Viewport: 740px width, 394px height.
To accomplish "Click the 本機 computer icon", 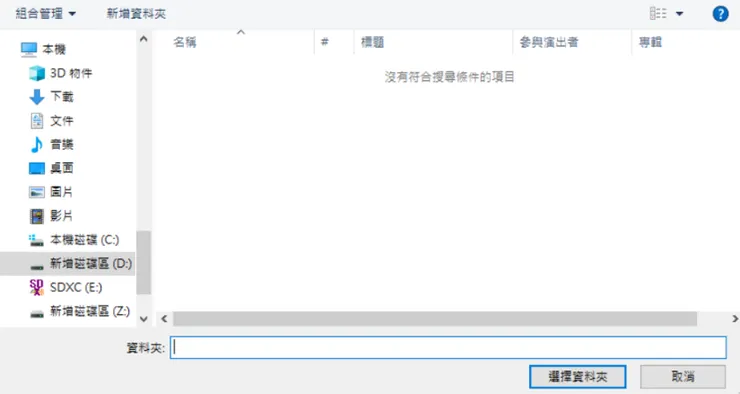I will point(29,49).
